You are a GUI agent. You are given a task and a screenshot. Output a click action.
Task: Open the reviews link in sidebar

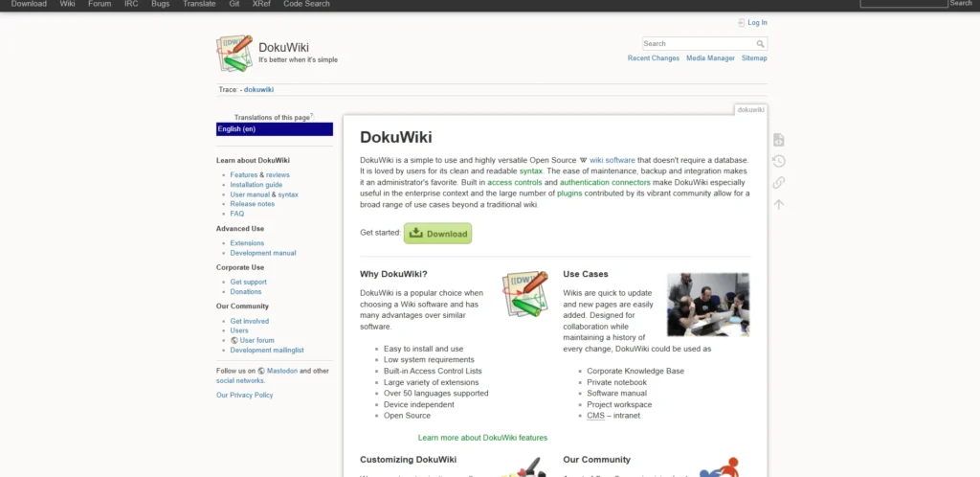pyautogui.click(x=278, y=175)
